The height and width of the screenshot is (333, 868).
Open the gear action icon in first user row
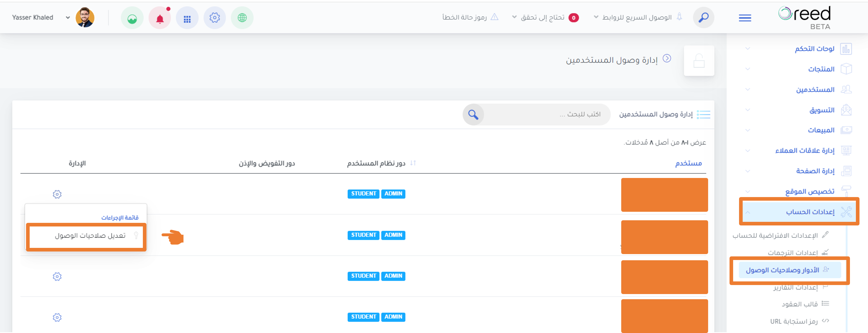click(57, 194)
